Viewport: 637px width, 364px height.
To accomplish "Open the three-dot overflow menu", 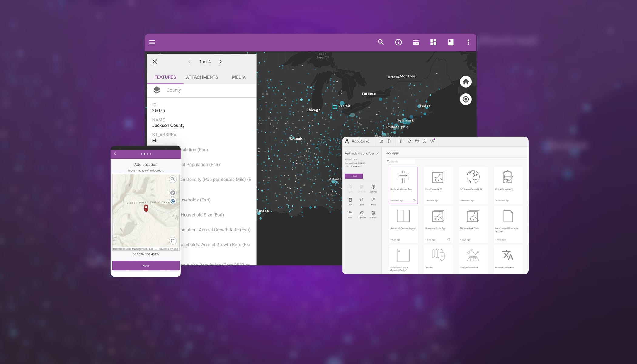I will click(468, 42).
